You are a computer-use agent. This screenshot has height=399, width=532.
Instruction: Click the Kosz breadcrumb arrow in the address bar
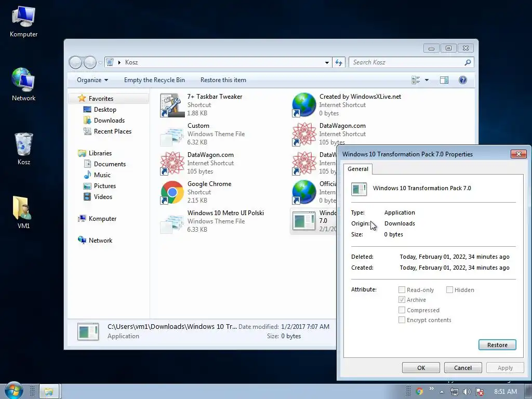click(119, 62)
